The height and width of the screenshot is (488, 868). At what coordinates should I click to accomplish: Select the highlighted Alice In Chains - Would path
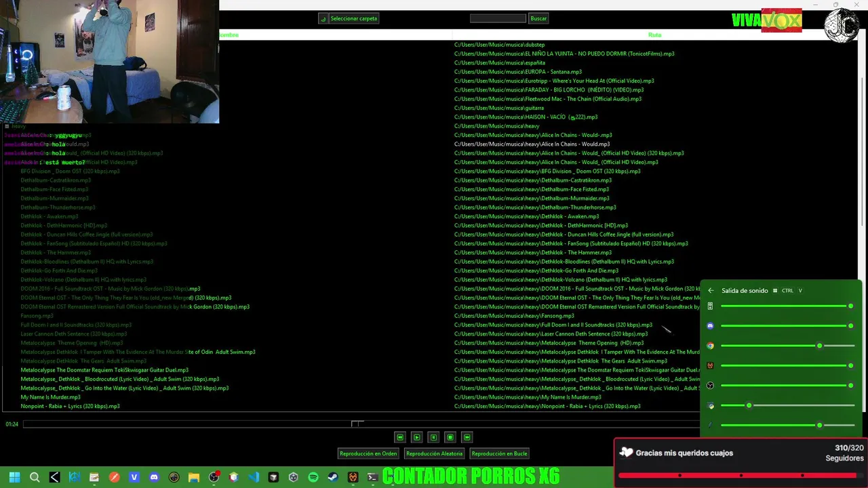click(532, 144)
